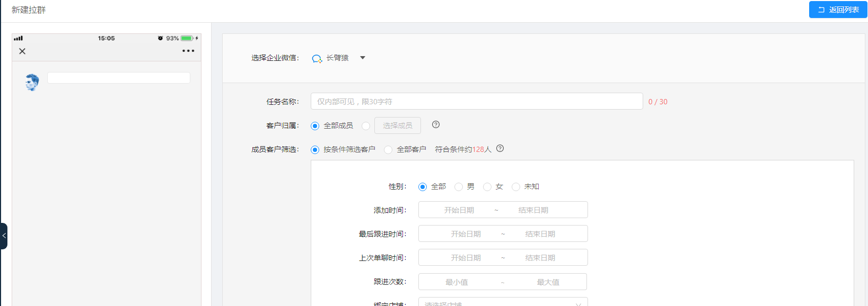Click 跟进次数 最大值 field
The width and height of the screenshot is (868, 306).
click(x=548, y=282)
